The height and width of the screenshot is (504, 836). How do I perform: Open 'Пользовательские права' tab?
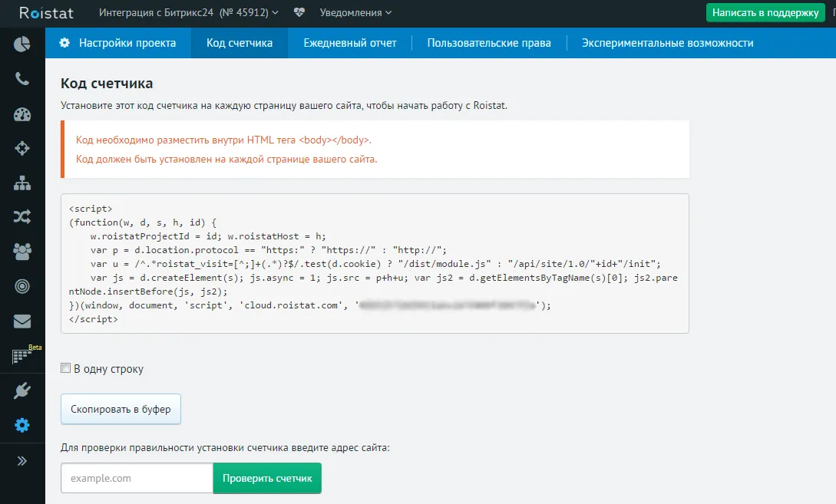pyautogui.click(x=489, y=43)
